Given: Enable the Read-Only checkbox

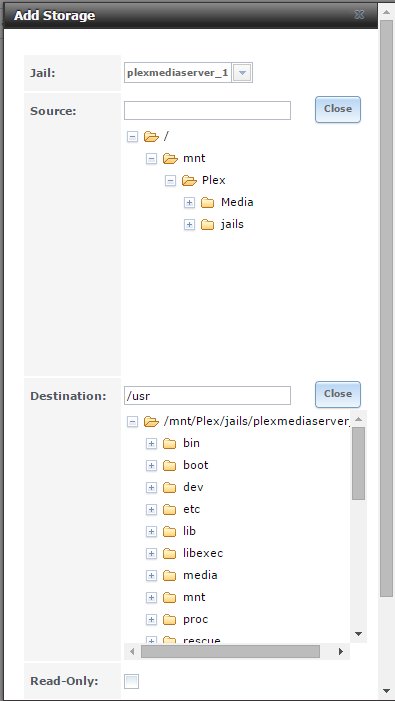Looking at the screenshot, I should coord(131,681).
